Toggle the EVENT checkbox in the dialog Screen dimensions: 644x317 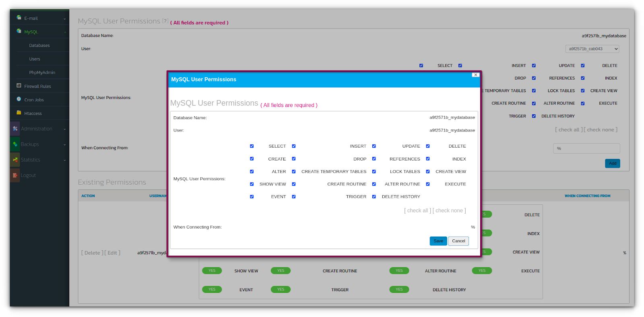pyautogui.click(x=252, y=197)
